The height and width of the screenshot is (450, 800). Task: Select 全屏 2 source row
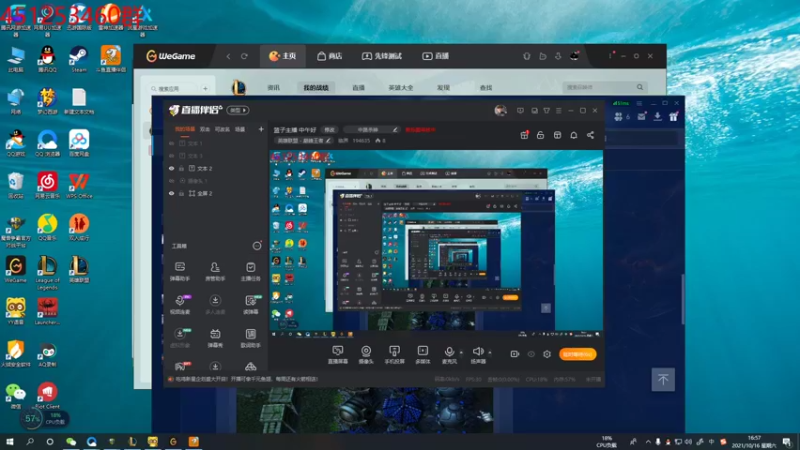point(216,193)
